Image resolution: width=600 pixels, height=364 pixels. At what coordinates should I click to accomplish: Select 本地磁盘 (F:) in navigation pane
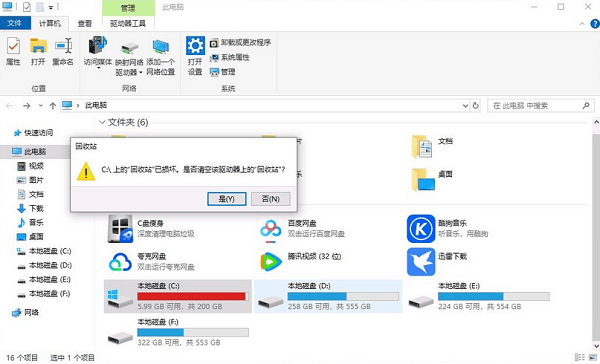coord(50,294)
